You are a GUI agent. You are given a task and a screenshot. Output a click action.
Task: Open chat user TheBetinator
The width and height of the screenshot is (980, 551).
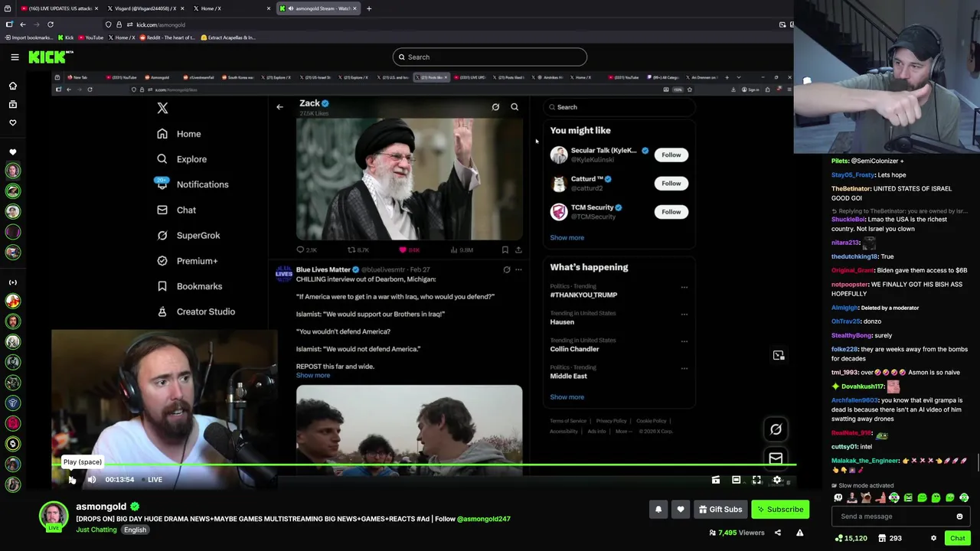click(851, 188)
